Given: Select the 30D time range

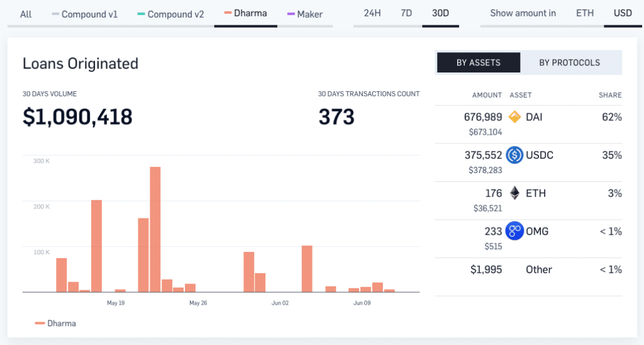Looking at the screenshot, I should coord(440,13).
